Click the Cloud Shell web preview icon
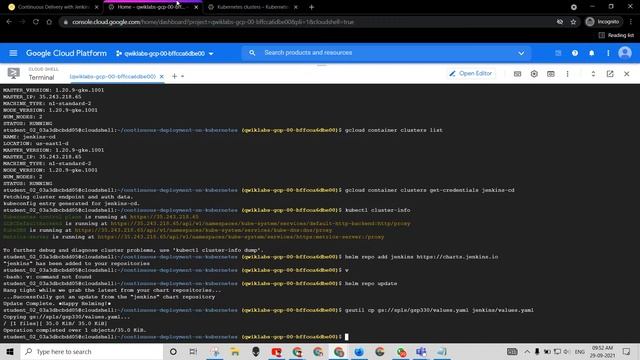 [x=551, y=74]
